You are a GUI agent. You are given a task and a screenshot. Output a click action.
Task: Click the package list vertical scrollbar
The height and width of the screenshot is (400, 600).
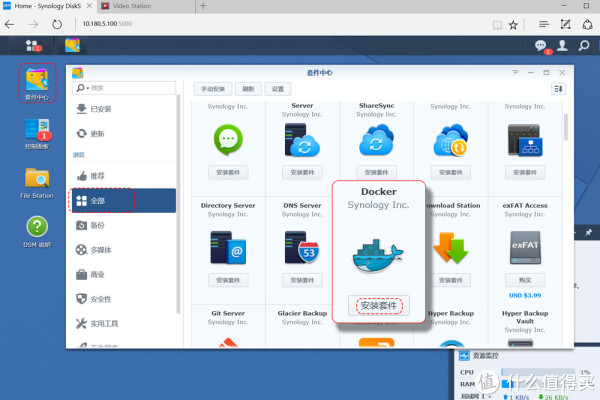(x=566, y=127)
